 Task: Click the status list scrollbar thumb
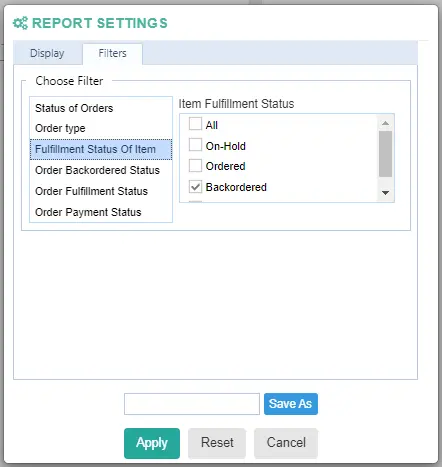385,154
